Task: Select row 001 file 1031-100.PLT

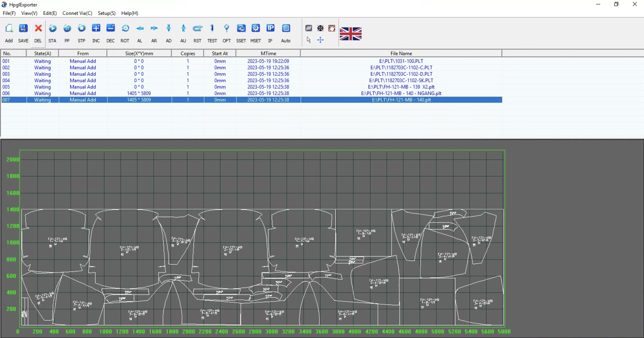Action: (x=252, y=61)
